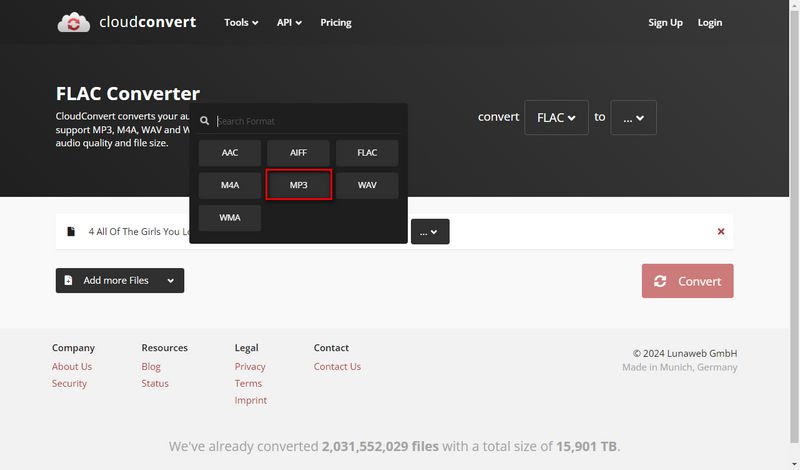The width and height of the screenshot is (800, 470).
Task: Open the FLAC source format dropdown
Action: [556, 117]
